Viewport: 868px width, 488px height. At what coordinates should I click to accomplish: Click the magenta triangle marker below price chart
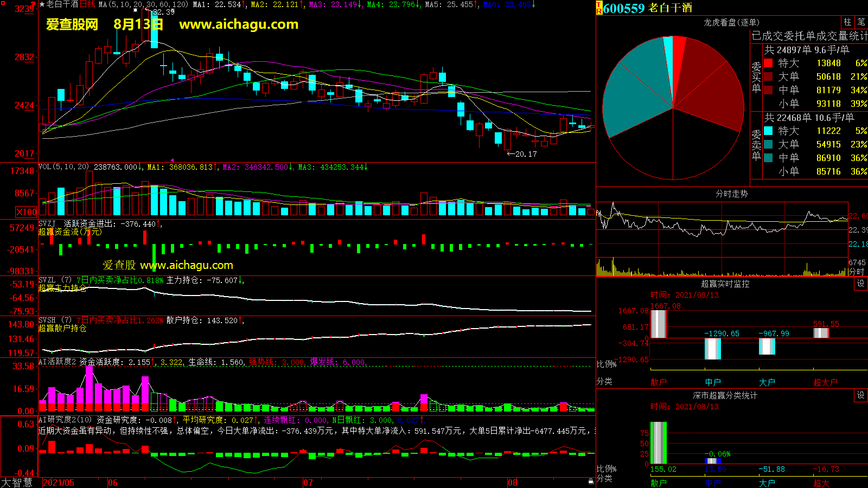[172, 160]
